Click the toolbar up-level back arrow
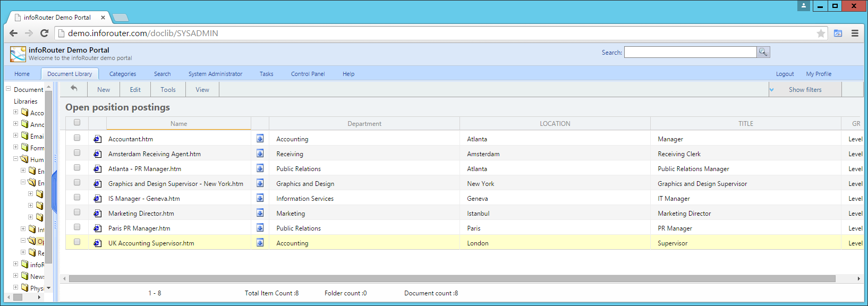Viewport: 868px width, 306px height. click(74, 89)
